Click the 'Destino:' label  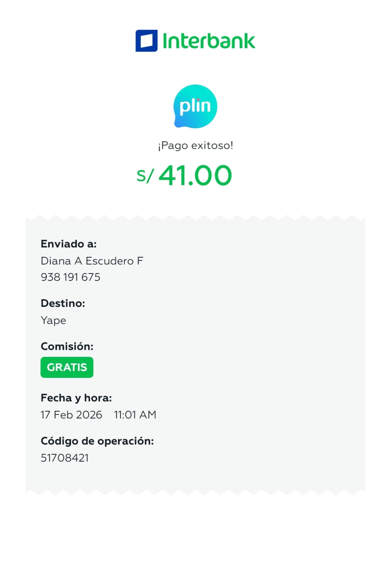[63, 303]
